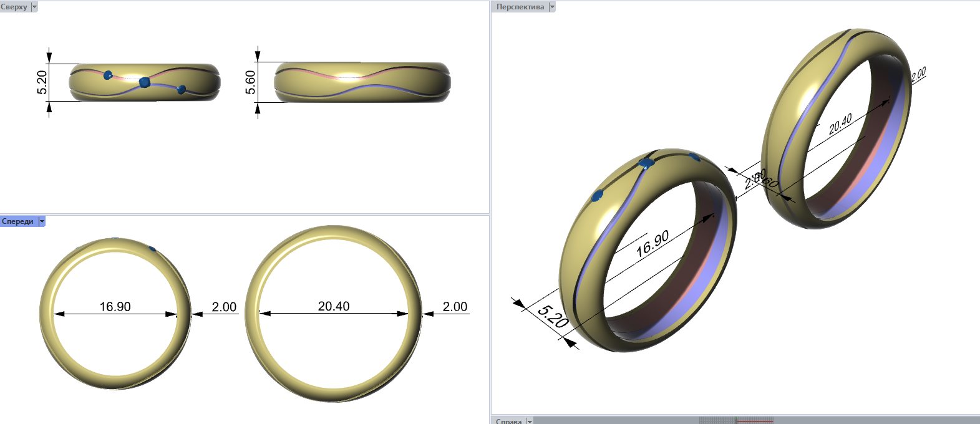Viewport: 980px width, 424px height.
Task: Click the Справа viewport title
Action: click(508, 421)
